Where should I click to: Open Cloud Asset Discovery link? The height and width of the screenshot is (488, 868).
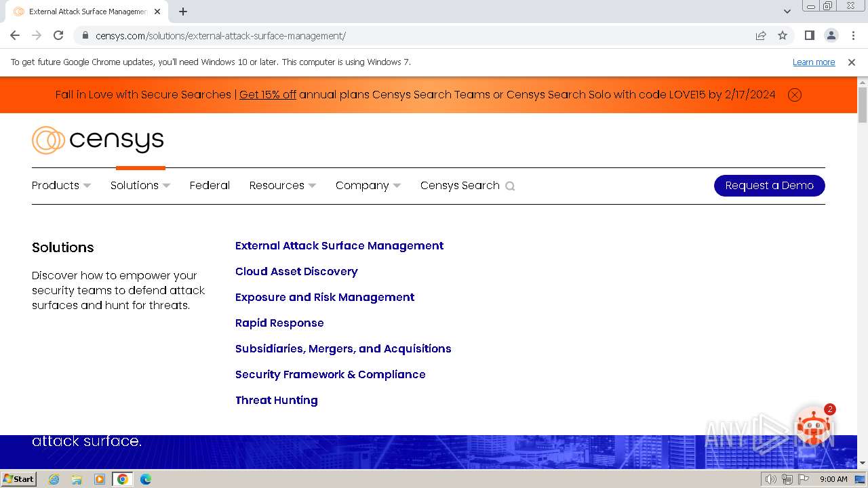(296, 271)
